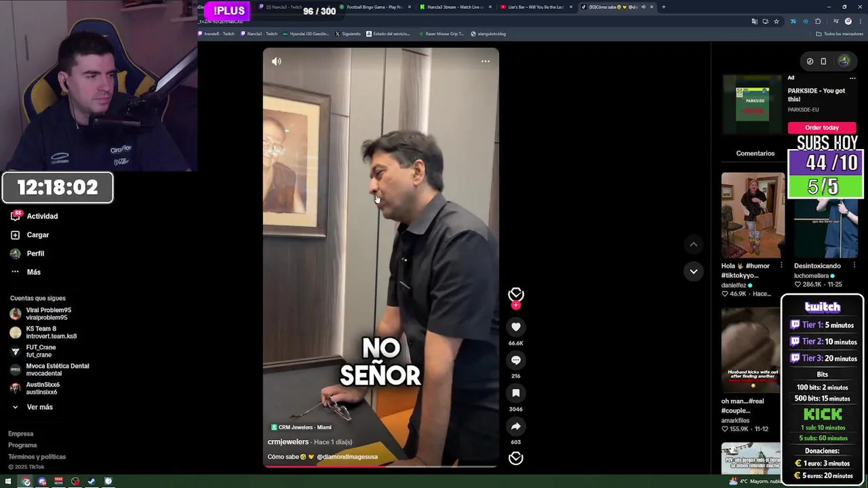This screenshot has width=868, height=488.
Task: Open the luchomellera creator name
Action: (x=811, y=276)
